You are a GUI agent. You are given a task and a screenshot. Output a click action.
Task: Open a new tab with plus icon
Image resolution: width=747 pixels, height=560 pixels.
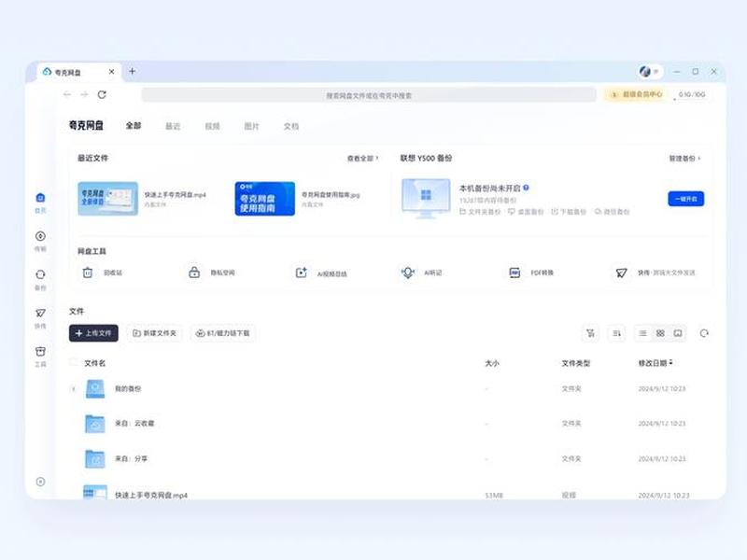(133, 72)
